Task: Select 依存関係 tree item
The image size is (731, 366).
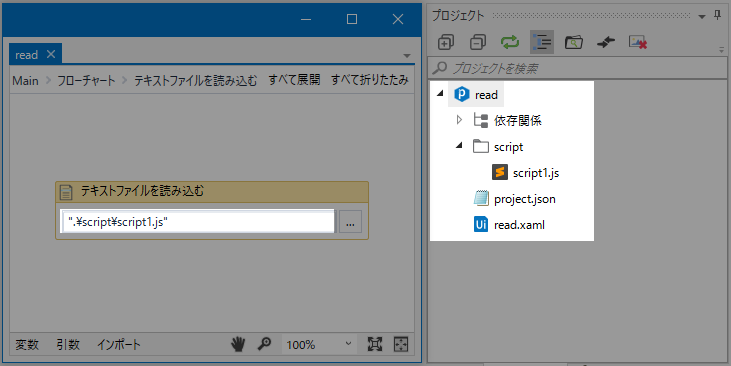Action: (517, 121)
